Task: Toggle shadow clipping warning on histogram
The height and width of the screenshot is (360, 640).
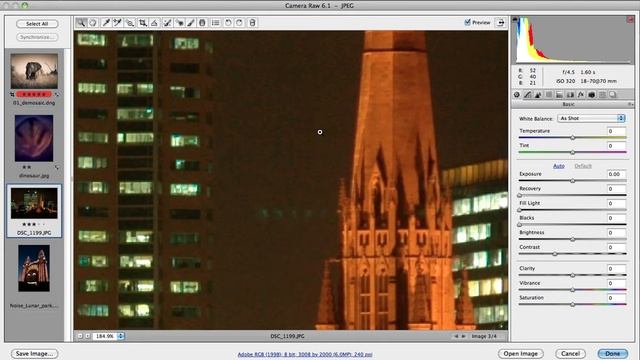Action: (x=515, y=19)
